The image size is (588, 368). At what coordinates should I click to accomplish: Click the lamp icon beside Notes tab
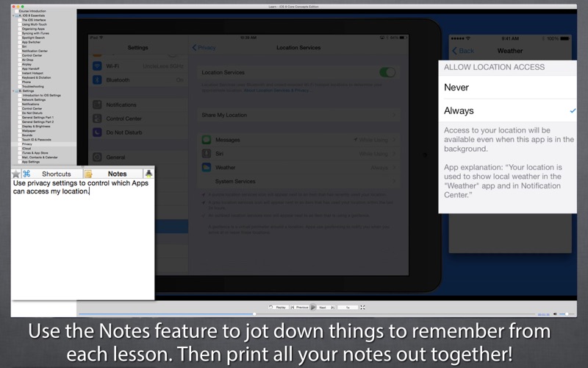click(149, 174)
